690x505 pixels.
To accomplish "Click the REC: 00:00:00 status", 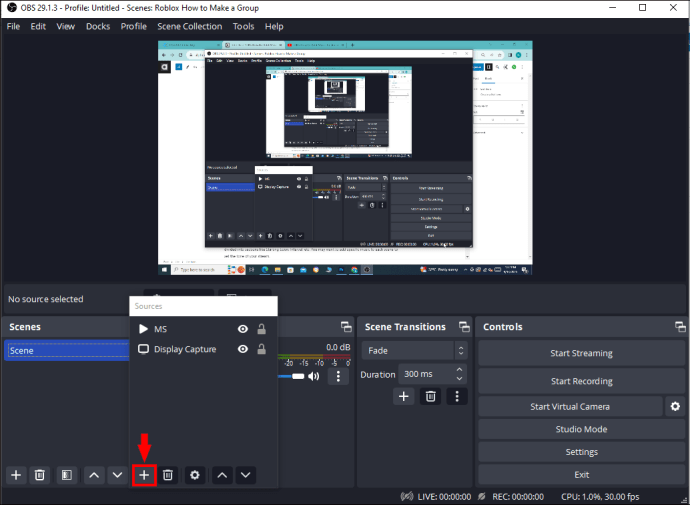I will (x=518, y=497).
